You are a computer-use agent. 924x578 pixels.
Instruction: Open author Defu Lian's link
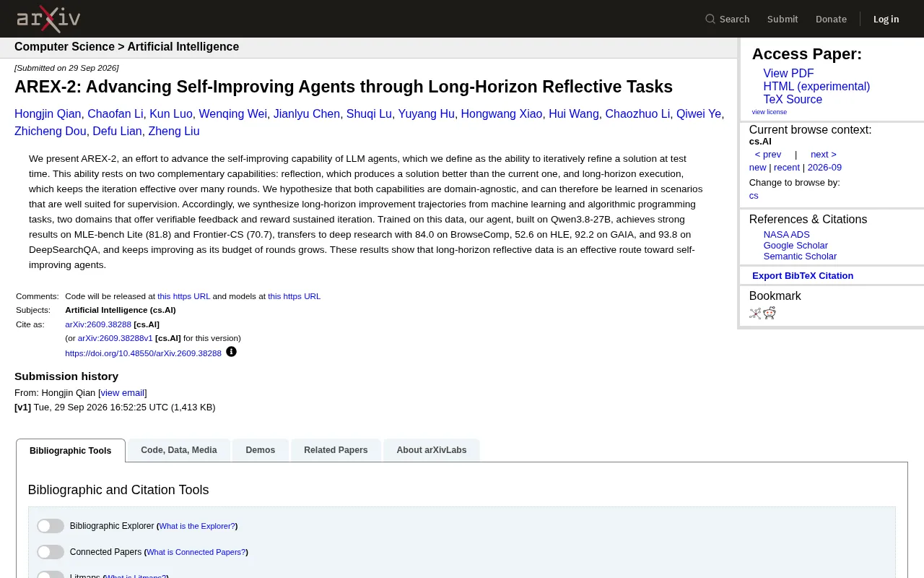pos(117,131)
